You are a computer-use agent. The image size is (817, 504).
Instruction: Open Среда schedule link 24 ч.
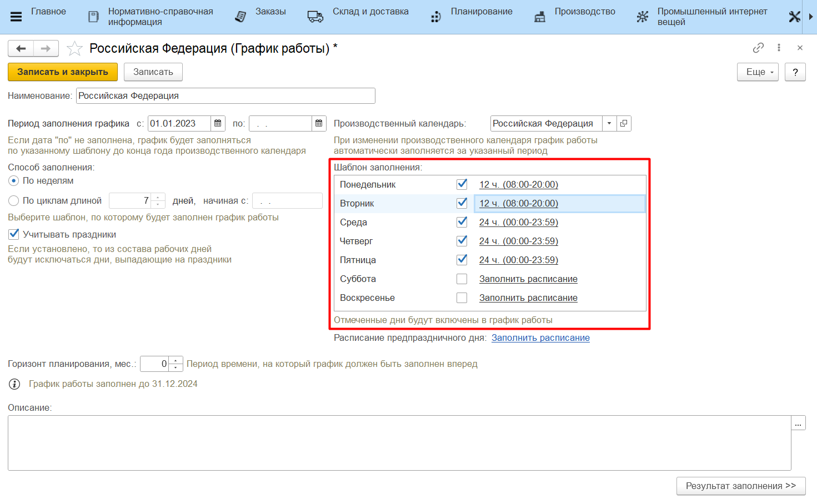[x=518, y=222]
